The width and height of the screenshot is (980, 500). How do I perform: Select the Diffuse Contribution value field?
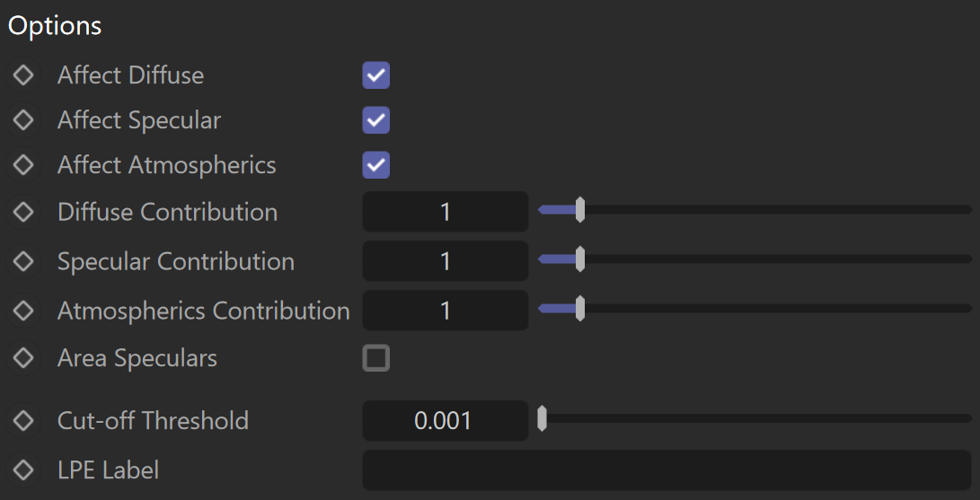446,212
